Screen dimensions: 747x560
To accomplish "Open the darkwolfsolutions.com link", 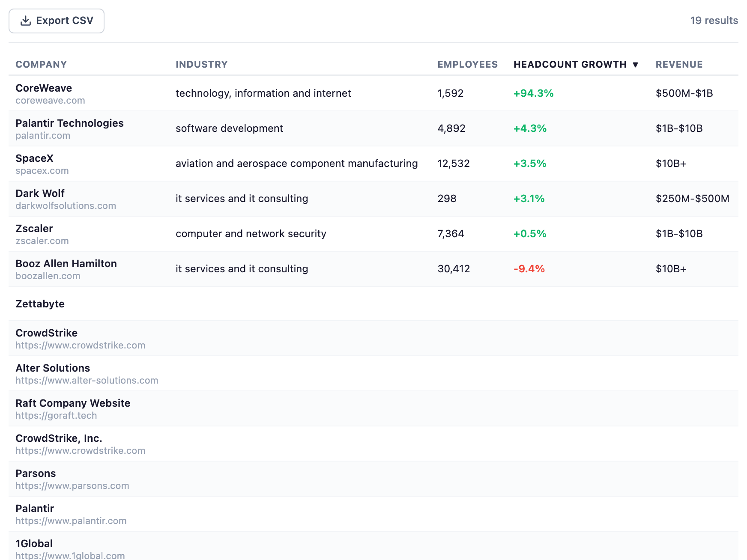I will pyautogui.click(x=66, y=206).
